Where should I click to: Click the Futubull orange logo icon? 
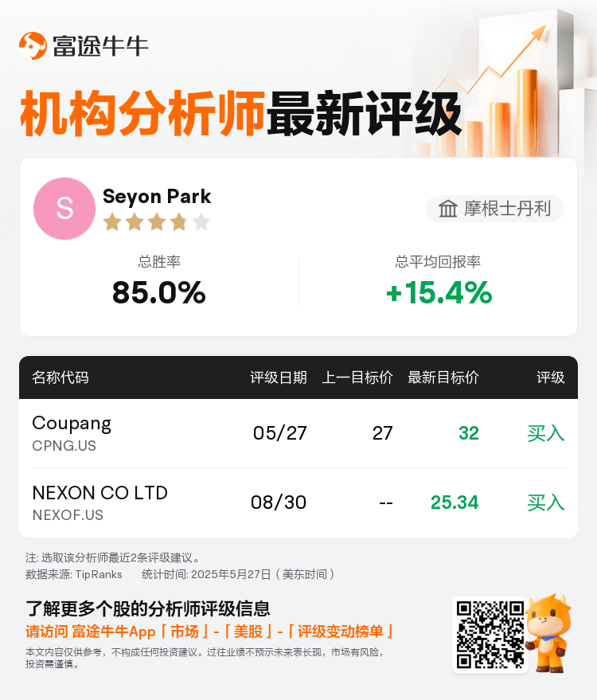coord(33,45)
